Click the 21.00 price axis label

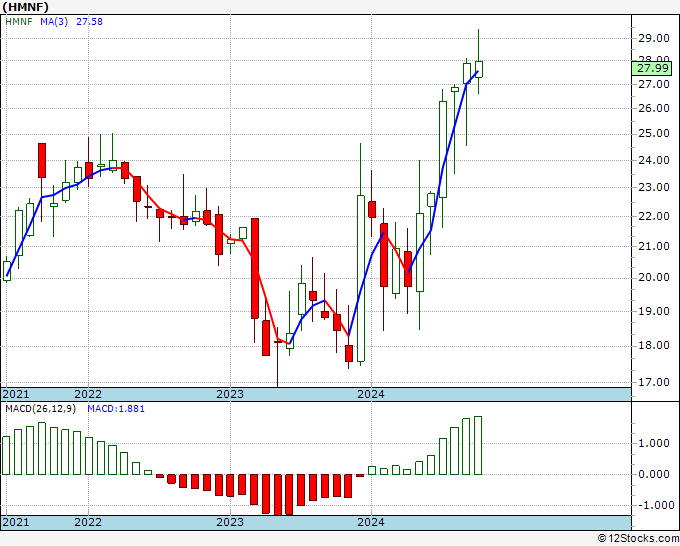(x=654, y=246)
